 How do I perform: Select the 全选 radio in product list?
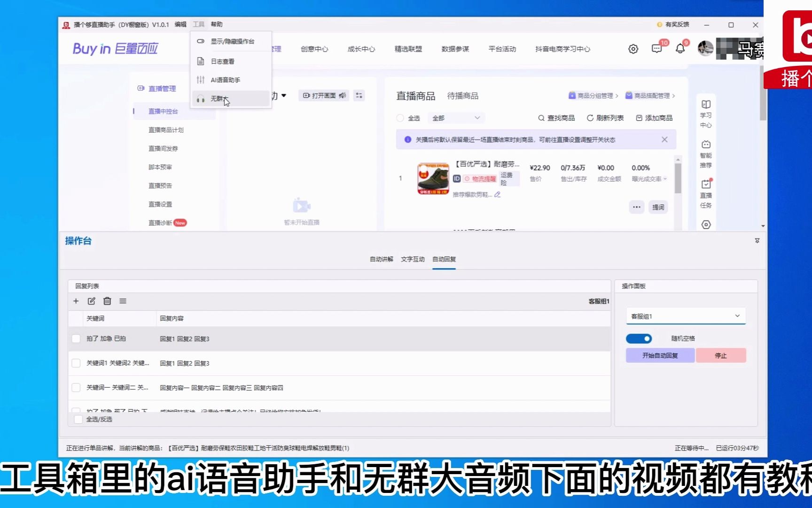(400, 118)
